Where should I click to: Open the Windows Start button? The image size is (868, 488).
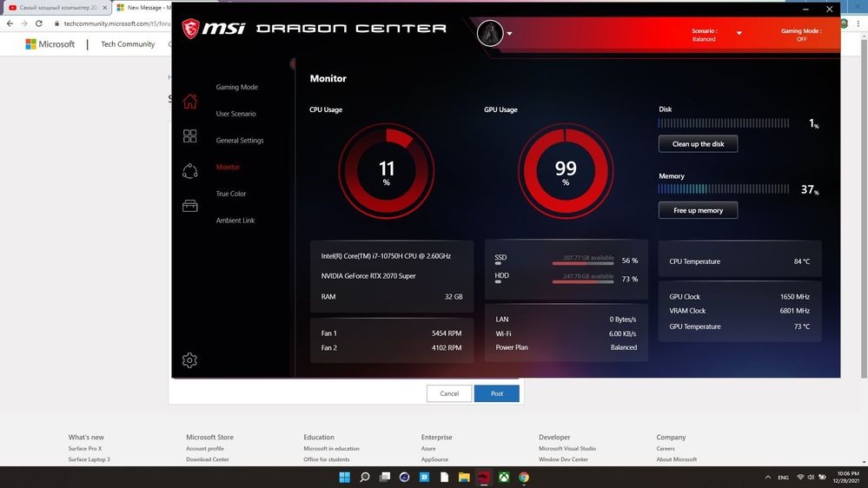(344, 477)
